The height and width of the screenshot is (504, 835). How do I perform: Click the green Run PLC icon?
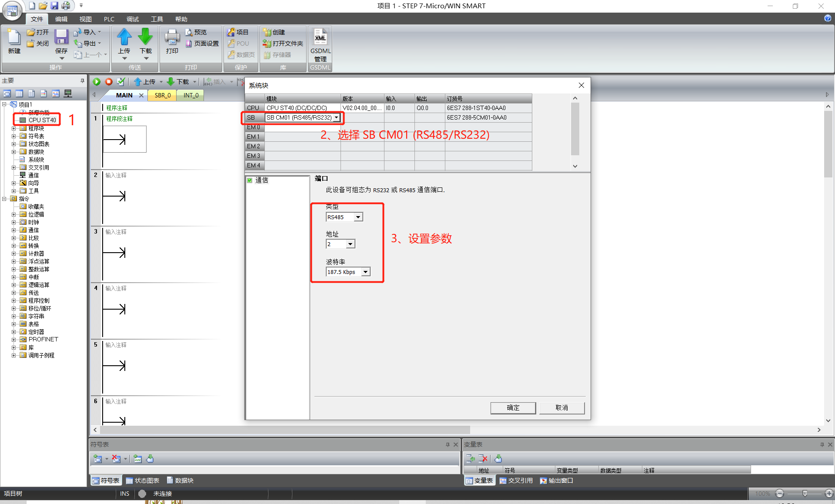(x=97, y=82)
